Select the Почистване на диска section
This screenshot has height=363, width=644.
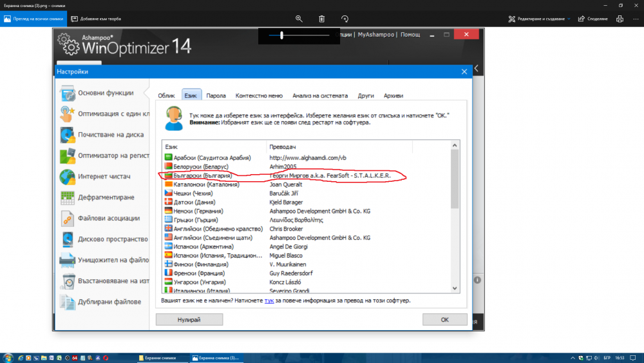click(x=102, y=135)
